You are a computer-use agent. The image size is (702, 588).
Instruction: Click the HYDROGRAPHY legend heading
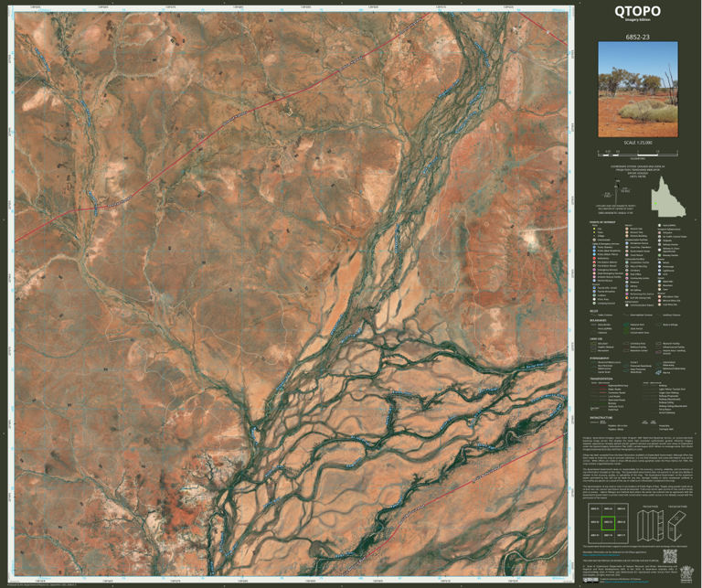600,358
